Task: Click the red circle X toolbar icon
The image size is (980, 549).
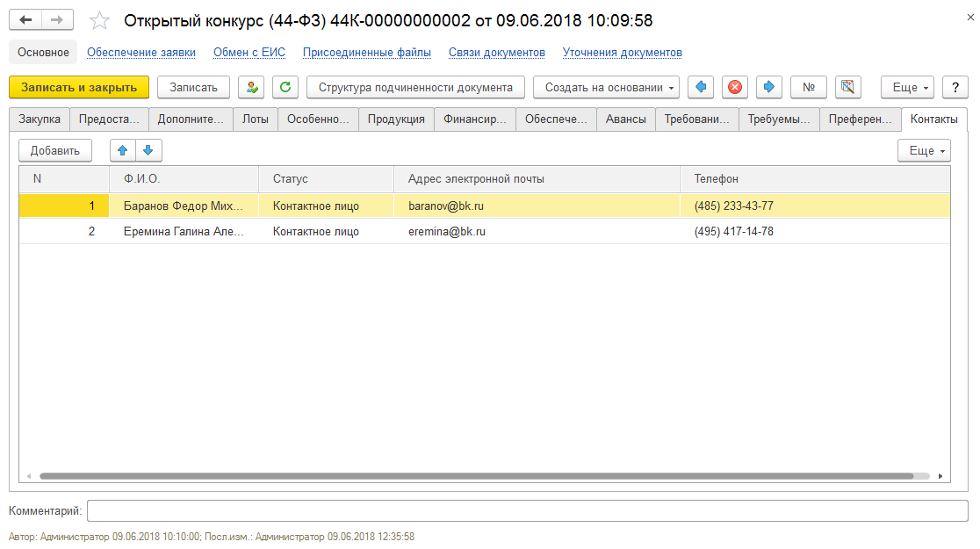Action: coord(735,88)
